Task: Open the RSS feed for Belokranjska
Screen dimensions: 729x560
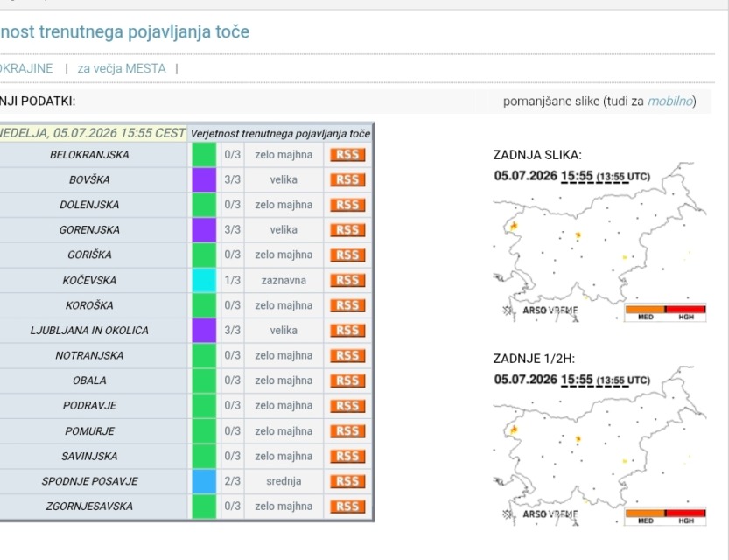Action: click(347, 155)
